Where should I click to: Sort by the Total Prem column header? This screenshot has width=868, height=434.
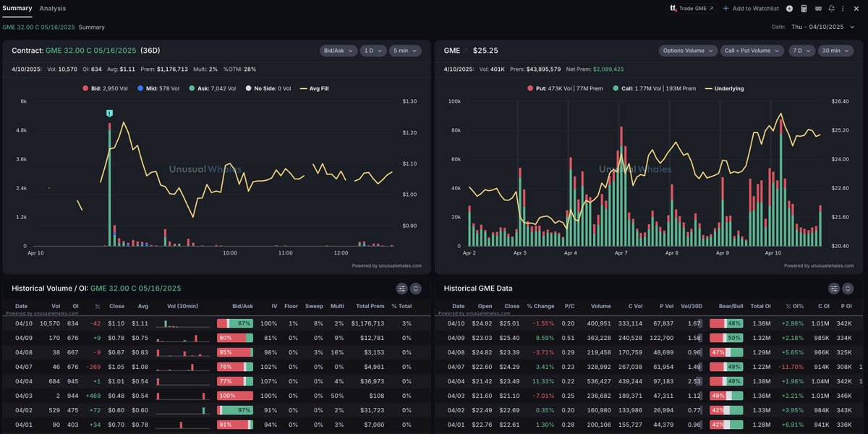(x=370, y=306)
